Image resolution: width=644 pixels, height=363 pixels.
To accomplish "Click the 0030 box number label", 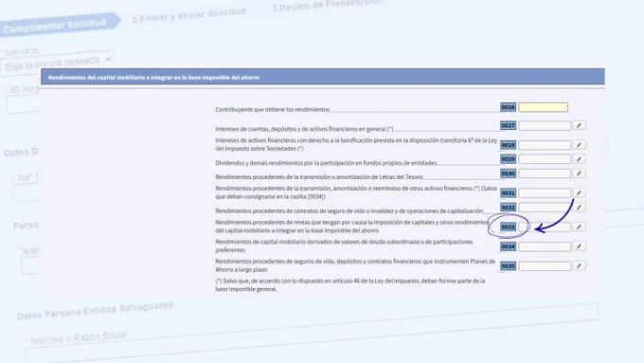I will (x=508, y=173).
